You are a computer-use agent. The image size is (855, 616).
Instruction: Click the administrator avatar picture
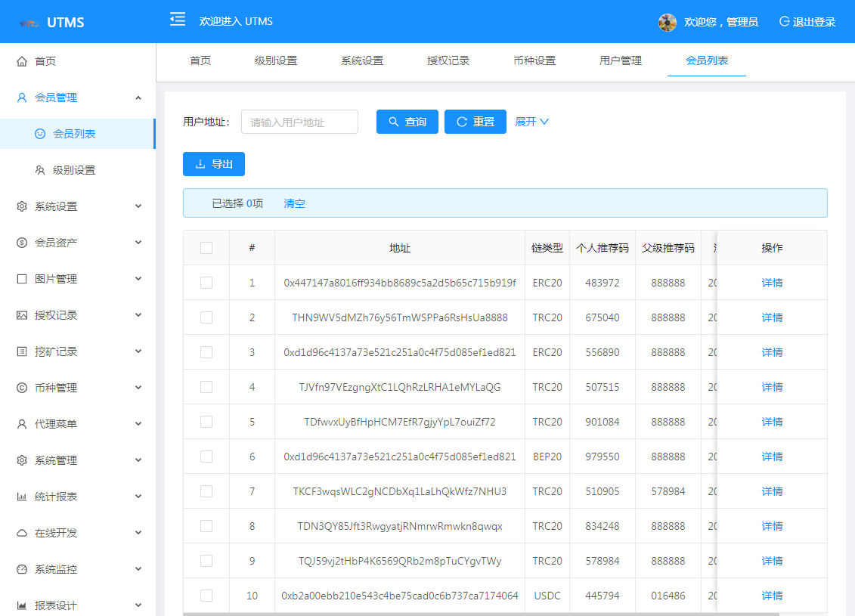pyautogui.click(x=667, y=23)
